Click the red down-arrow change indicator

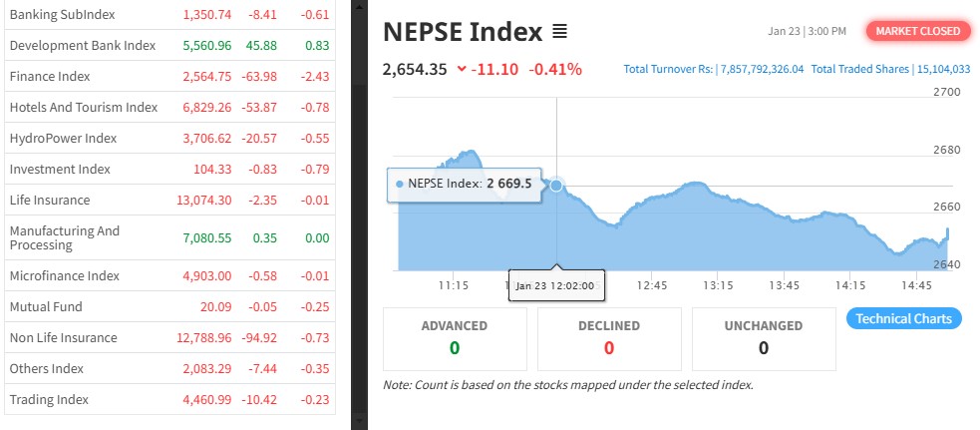(461, 69)
